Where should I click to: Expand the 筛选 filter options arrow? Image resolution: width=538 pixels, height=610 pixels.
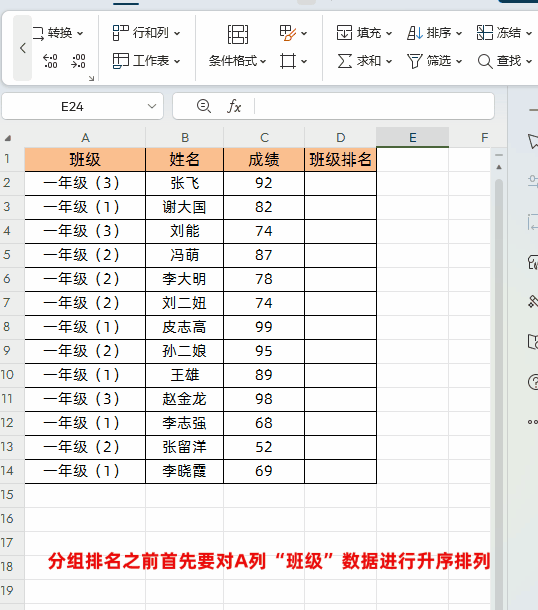(459, 61)
